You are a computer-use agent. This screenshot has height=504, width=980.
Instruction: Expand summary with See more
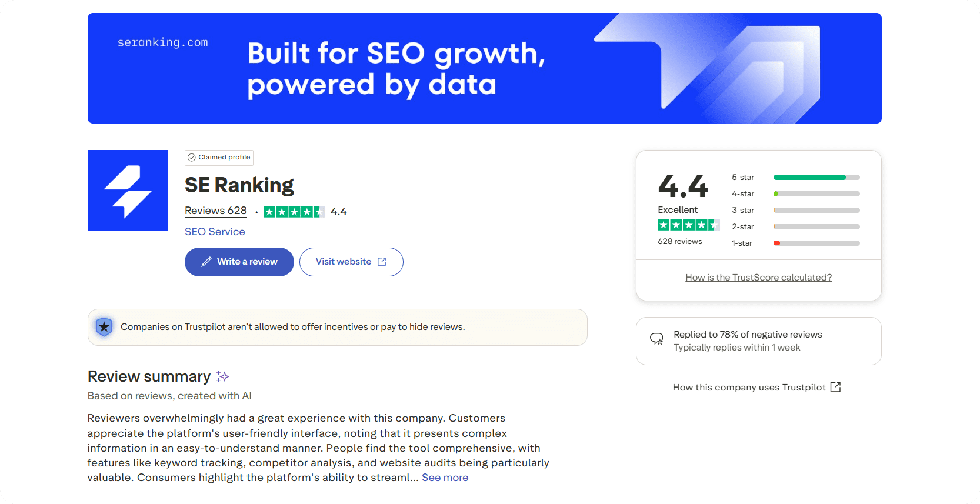tap(445, 478)
